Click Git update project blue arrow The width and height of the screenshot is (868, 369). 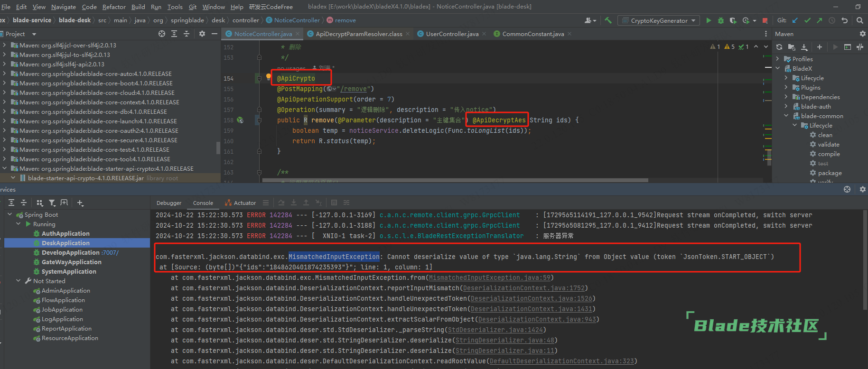[795, 20]
